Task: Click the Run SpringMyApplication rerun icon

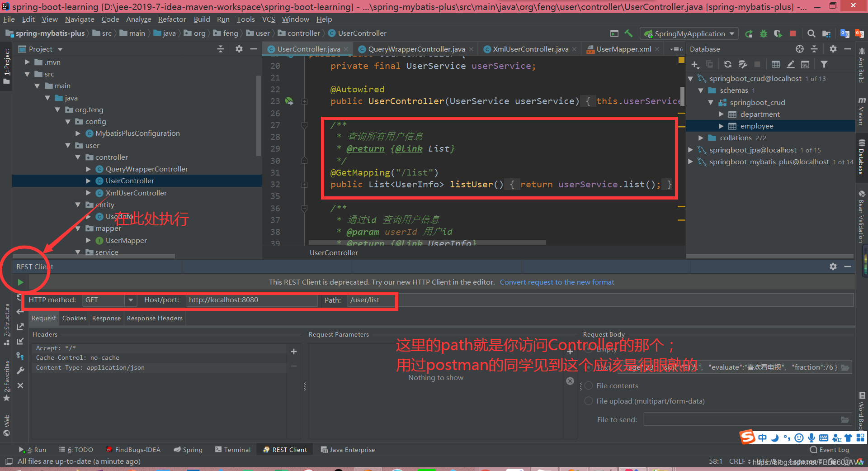Action: click(749, 33)
